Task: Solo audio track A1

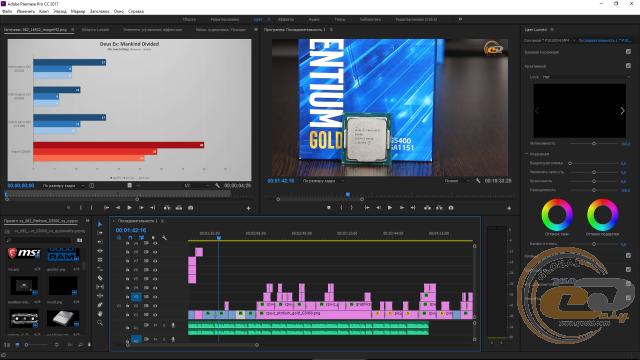Action: coord(164,325)
